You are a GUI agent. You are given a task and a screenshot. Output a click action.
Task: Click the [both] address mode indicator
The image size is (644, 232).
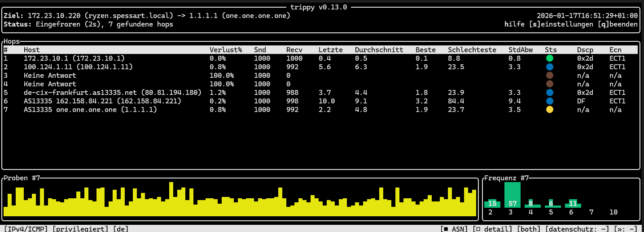click(529, 229)
